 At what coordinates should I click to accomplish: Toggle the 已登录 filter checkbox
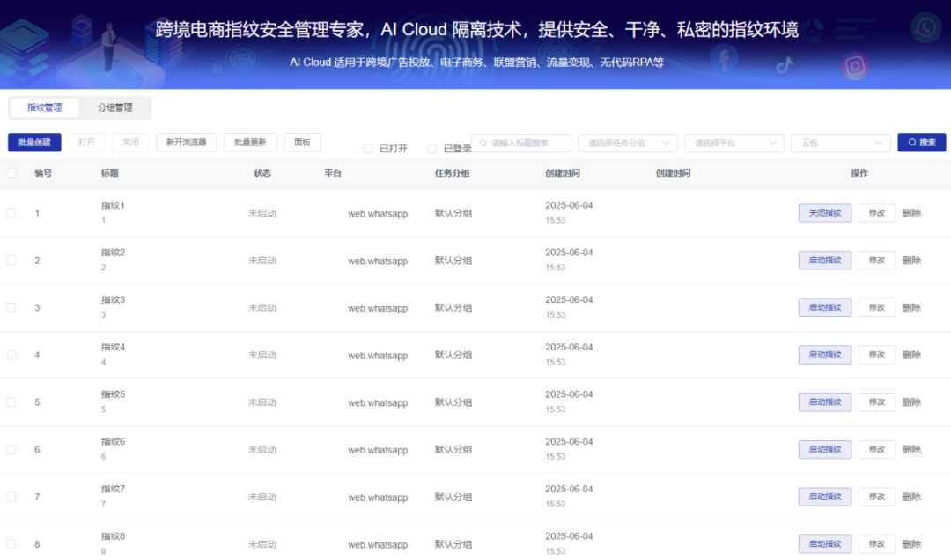431,149
